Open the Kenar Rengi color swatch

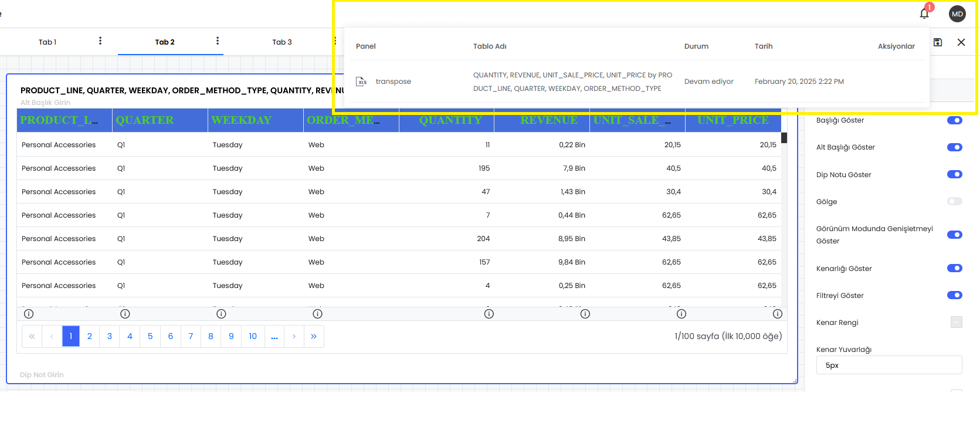tap(956, 322)
